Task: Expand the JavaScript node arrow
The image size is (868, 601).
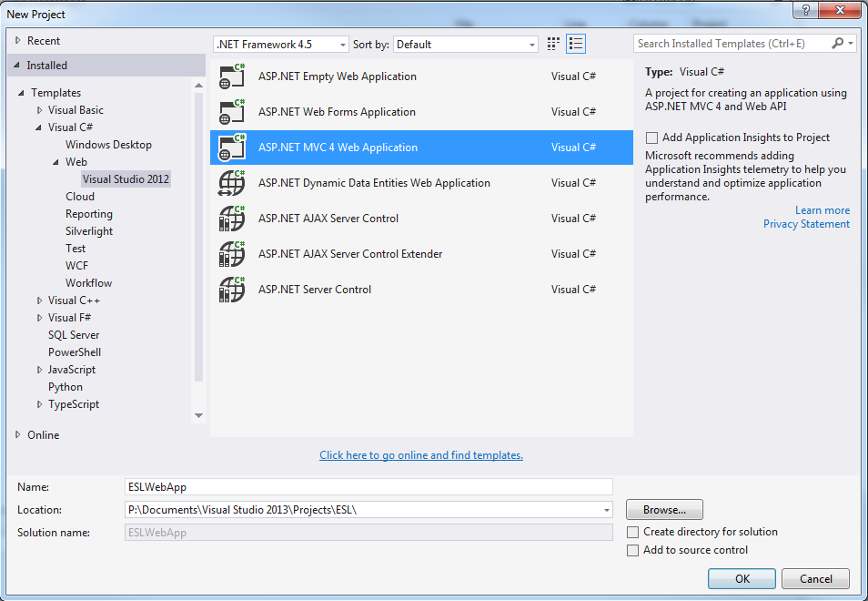Action: [39, 370]
